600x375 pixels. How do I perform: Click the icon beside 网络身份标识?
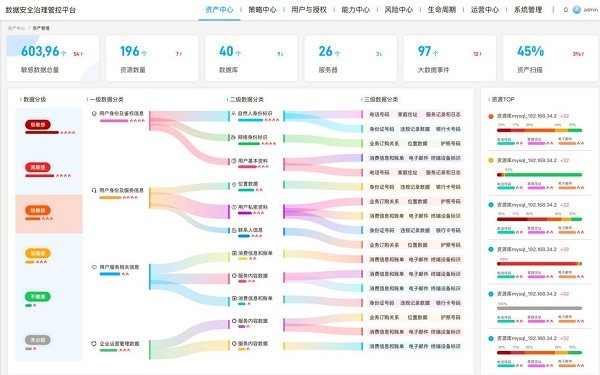(233, 137)
